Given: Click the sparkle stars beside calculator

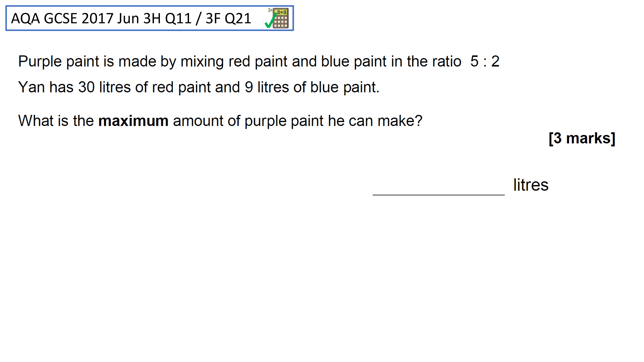Looking at the screenshot, I should pos(270,10).
